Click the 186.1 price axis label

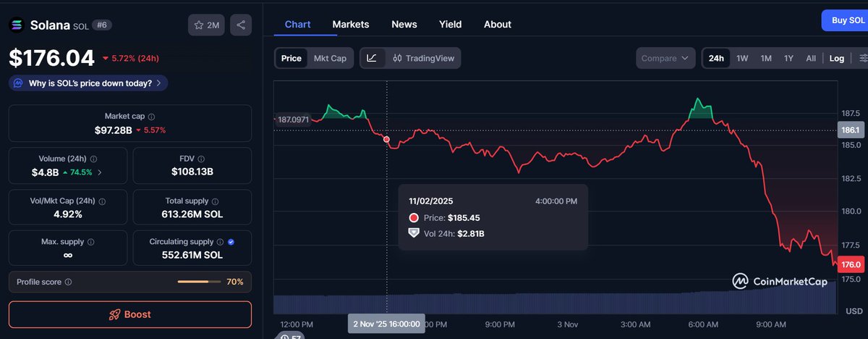point(849,130)
